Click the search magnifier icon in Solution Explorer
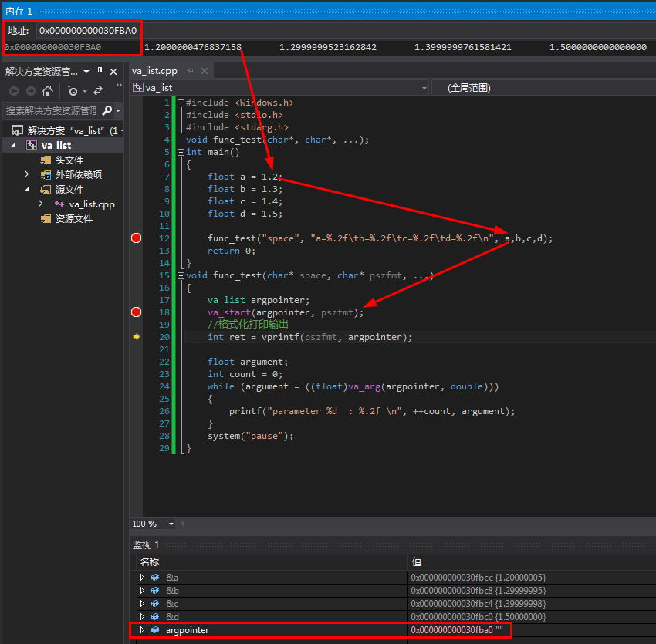This screenshot has height=644, width=656. tap(107, 110)
